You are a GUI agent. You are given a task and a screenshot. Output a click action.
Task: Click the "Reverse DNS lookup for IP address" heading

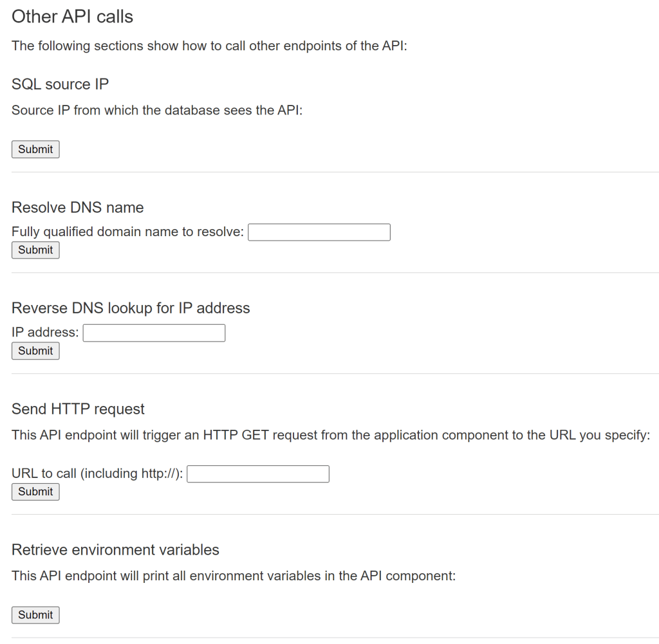pyautogui.click(x=131, y=308)
